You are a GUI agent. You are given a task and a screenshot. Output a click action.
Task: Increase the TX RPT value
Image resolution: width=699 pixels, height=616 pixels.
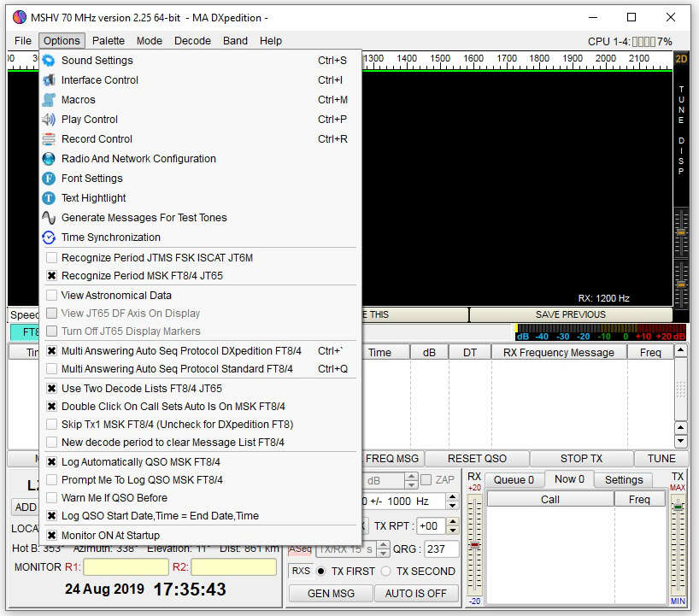pos(453,521)
